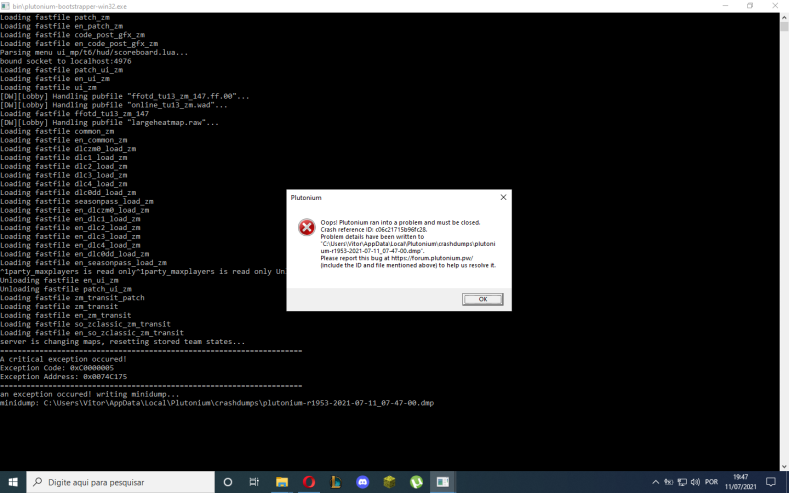Close the Plutonium crash dialog

[x=503, y=197]
